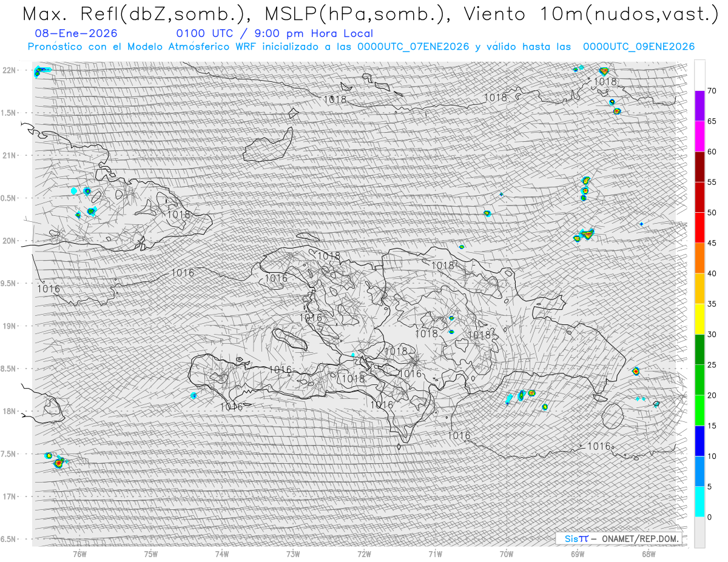Click the date '08-Ene-2026'
The image size is (728, 562).
pyautogui.click(x=76, y=33)
